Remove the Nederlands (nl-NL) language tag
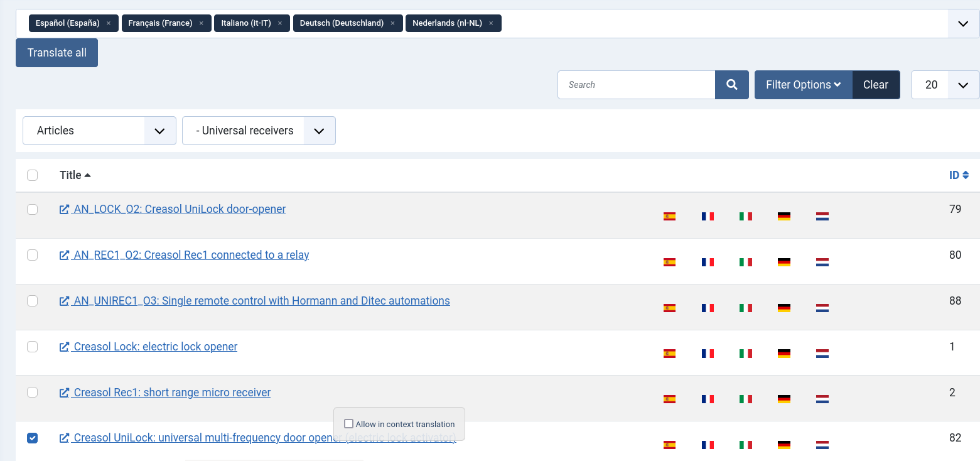980x461 pixels. (x=491, y=23)
